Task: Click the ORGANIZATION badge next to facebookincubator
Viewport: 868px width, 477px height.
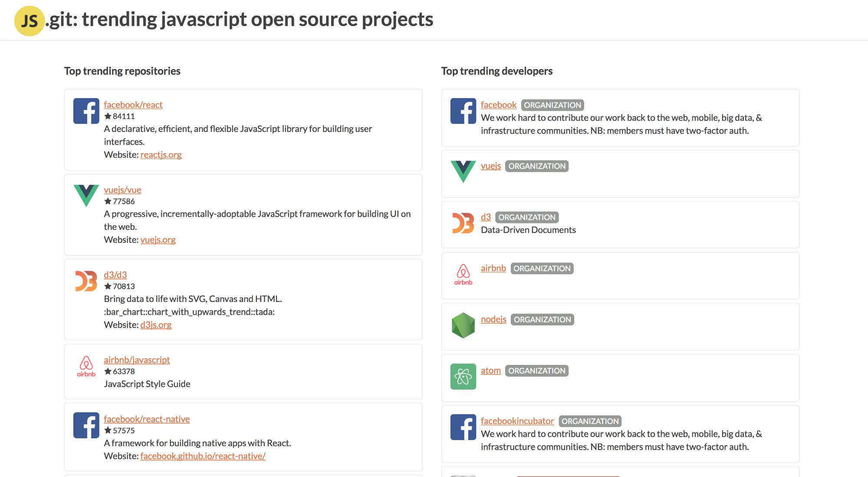Action: pyautogui.click(x=590, y=421)
